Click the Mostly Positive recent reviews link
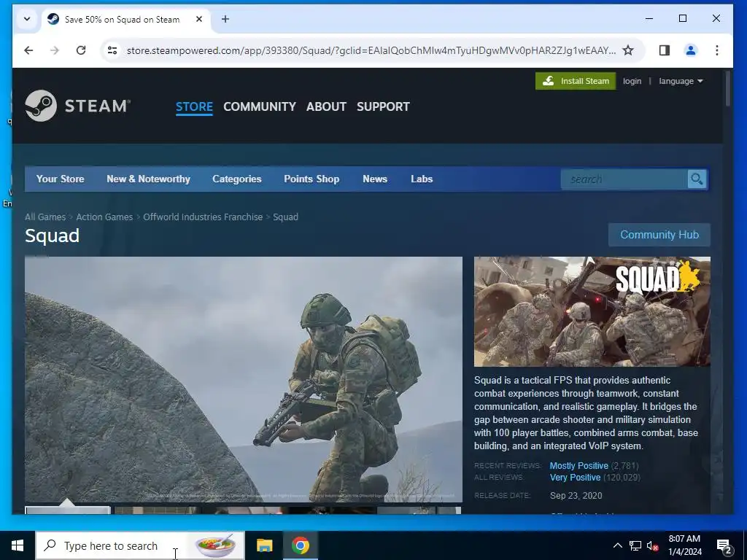Image resolution: width=747 pixels, height=560 pixels. coord(578,466)
